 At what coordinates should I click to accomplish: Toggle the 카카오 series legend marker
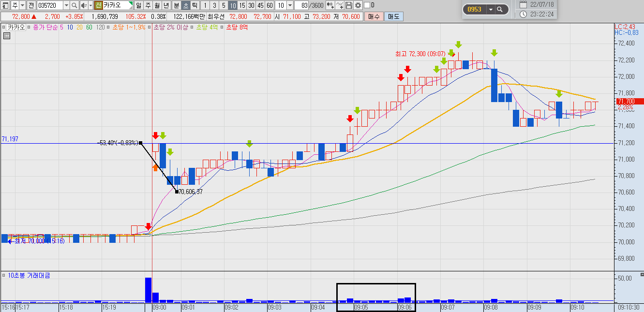pyautogui.click(x=3, y=28)
